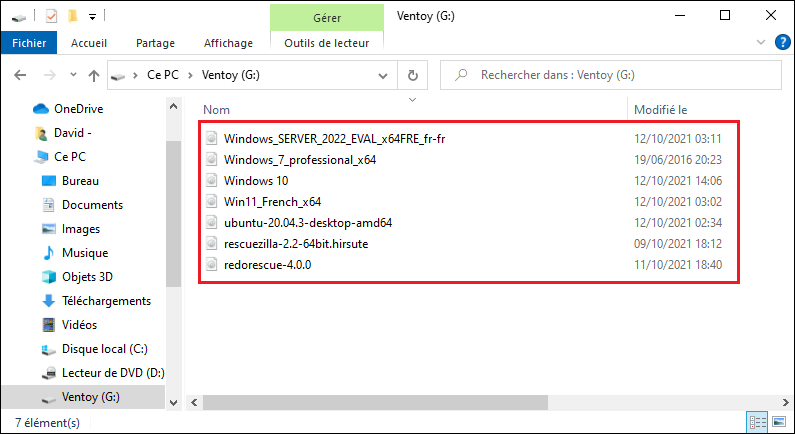Click the search box for Ventoy (G:)

click(x=610, y=75)
